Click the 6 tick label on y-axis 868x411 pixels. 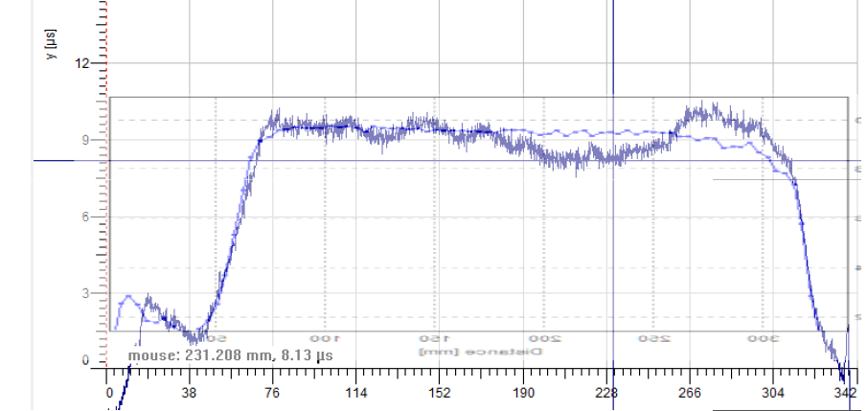click(x=84, y=217)
